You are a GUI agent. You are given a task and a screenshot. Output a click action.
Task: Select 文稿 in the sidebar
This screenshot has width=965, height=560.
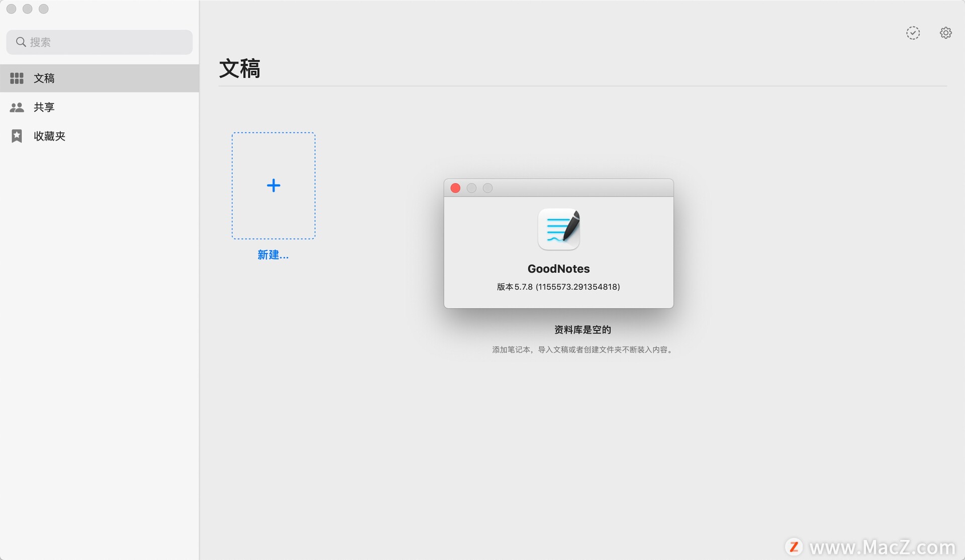(100, 78)
